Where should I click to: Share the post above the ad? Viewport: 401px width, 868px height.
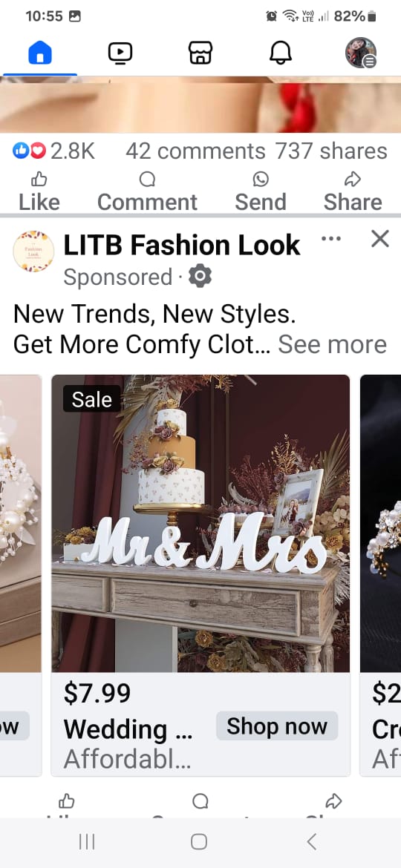[353, 192]
